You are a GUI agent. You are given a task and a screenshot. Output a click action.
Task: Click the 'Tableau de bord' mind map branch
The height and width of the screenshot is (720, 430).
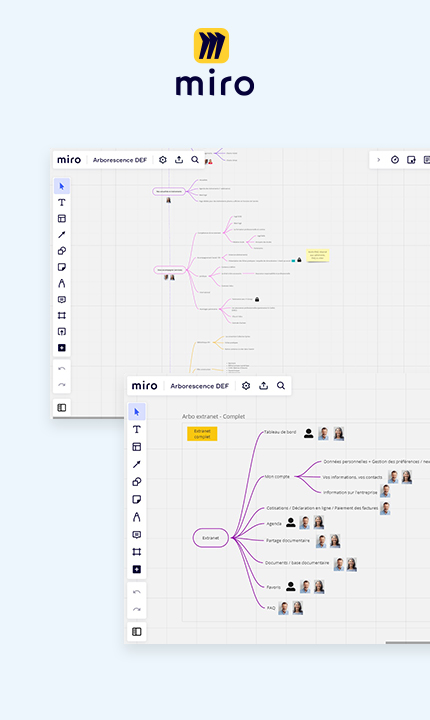[280, 432]
